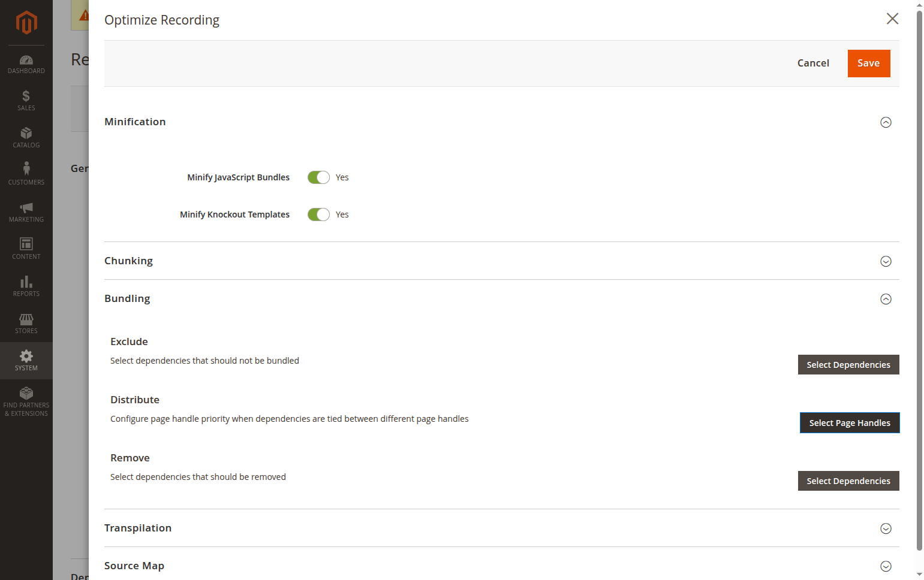
Task: Open the Marketing megaphone icon
Action: coord(26,207)
